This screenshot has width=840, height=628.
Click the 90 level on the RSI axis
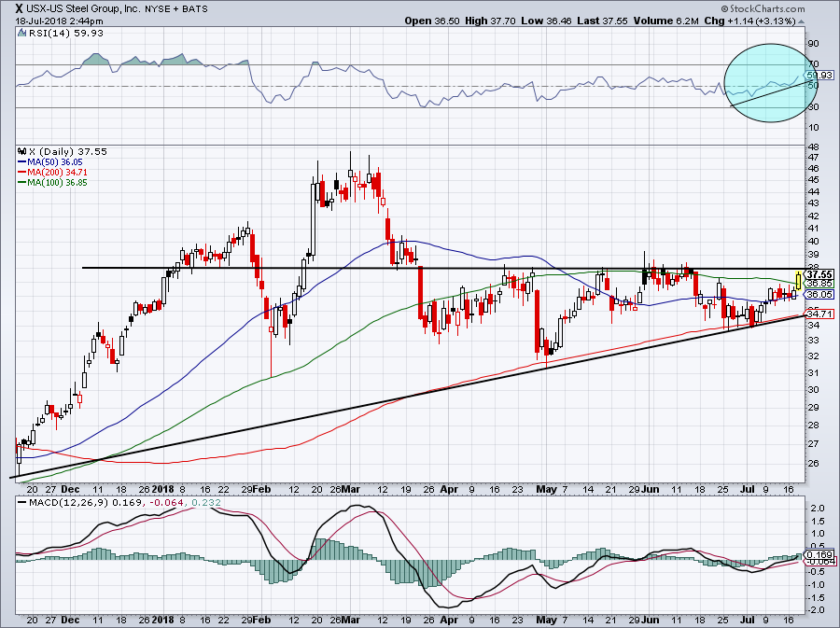pos(813,43)
